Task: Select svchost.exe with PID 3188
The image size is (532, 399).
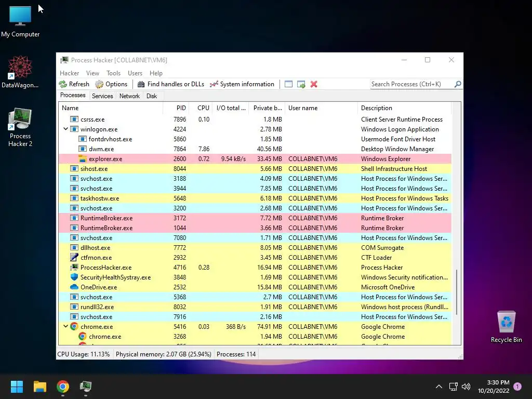Action: [x=255, y=179]
